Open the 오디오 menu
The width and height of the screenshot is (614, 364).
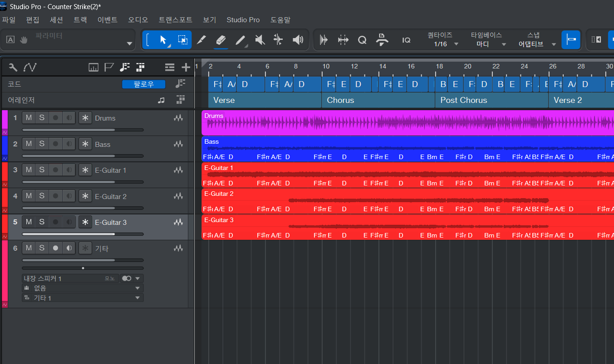pyautogui.click(x=138, y=20)
